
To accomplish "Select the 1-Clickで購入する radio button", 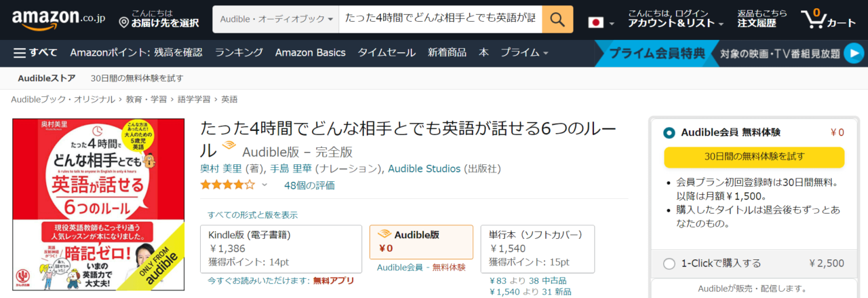I will (669, 263).
